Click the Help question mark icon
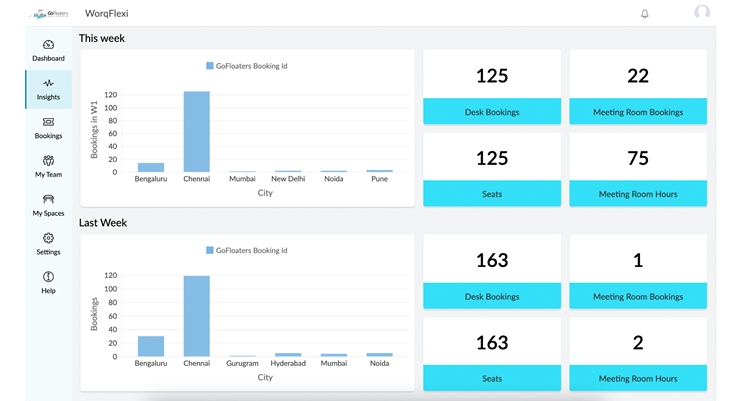Viewport: 753px width, 401px height. 48,277
